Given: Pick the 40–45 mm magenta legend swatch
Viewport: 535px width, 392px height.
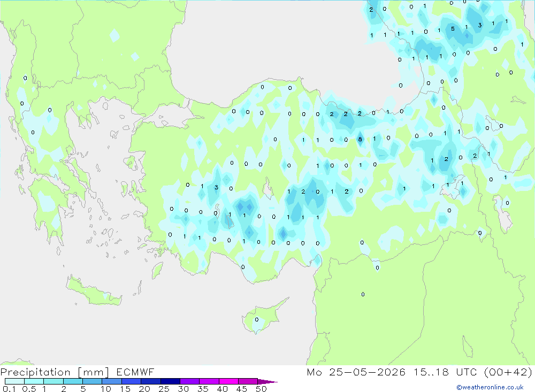Looking at the screenshot, I should (228, 381).
